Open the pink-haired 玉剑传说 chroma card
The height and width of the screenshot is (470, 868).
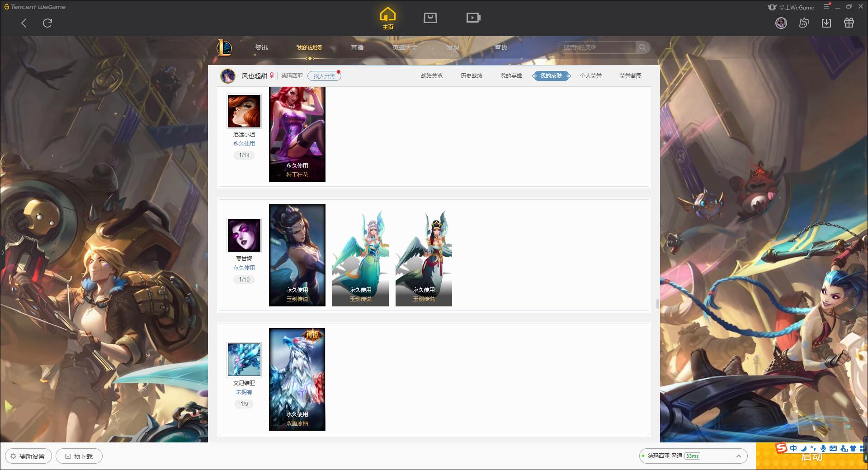click(x=360, y=255)
